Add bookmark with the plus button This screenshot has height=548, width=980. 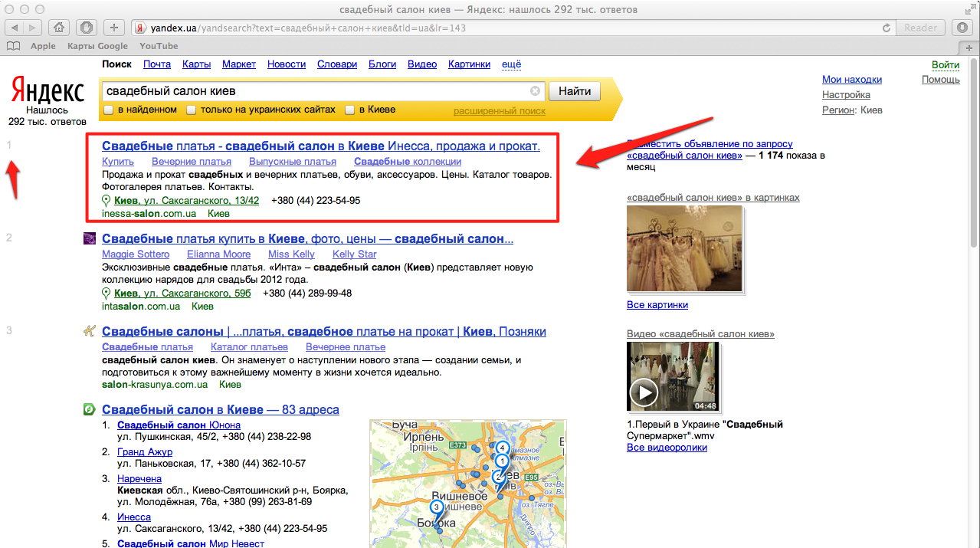113,28
